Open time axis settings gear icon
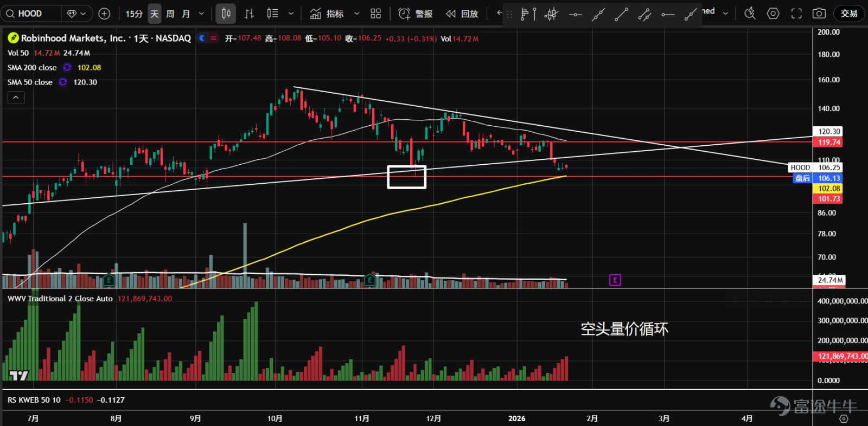This screenshot has width=868, height=426. (844, 419)
